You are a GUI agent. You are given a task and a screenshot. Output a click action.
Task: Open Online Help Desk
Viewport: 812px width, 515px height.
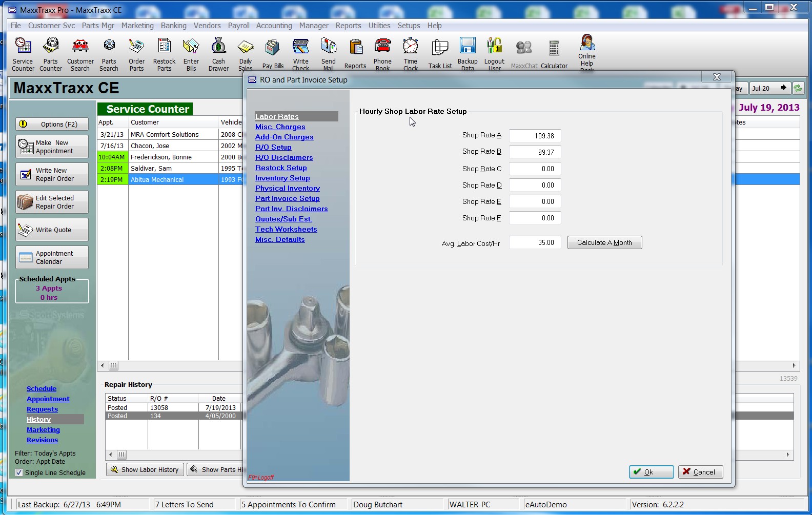pos(587,52)
